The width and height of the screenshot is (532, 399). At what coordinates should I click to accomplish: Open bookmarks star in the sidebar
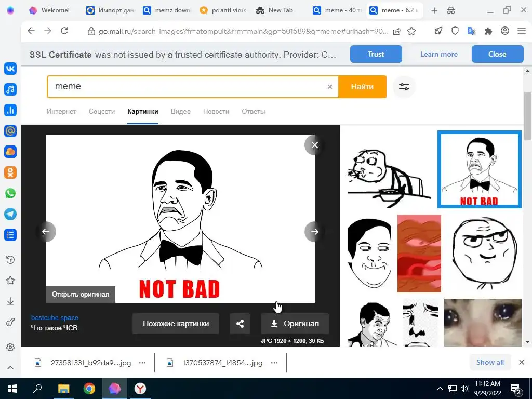point(10,280)
